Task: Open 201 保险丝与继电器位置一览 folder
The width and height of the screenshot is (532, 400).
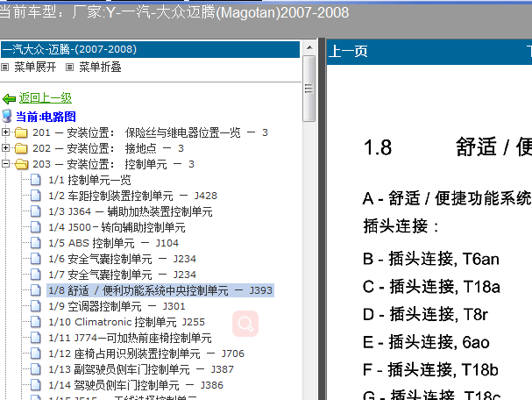Action: [150, 132]
